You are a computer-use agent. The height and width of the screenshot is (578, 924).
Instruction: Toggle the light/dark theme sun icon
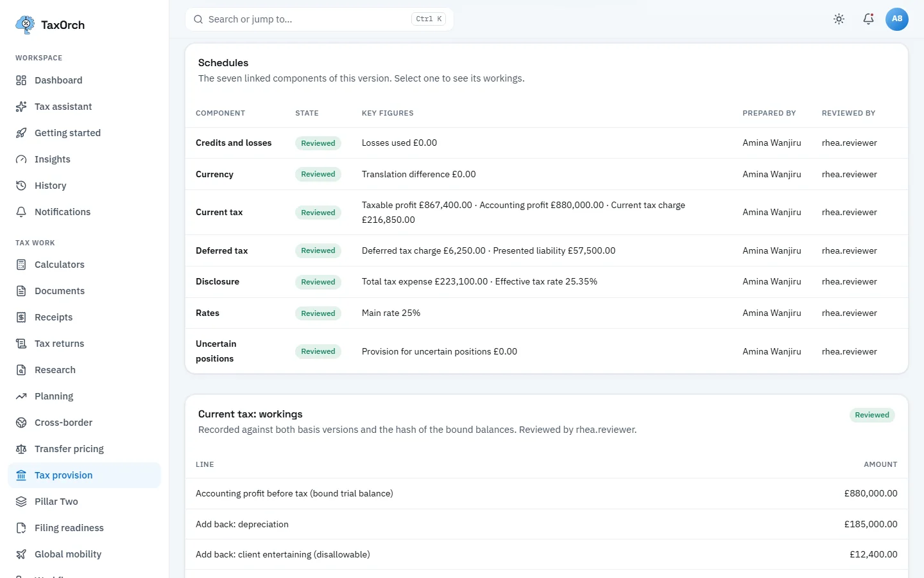coord(839,19)
